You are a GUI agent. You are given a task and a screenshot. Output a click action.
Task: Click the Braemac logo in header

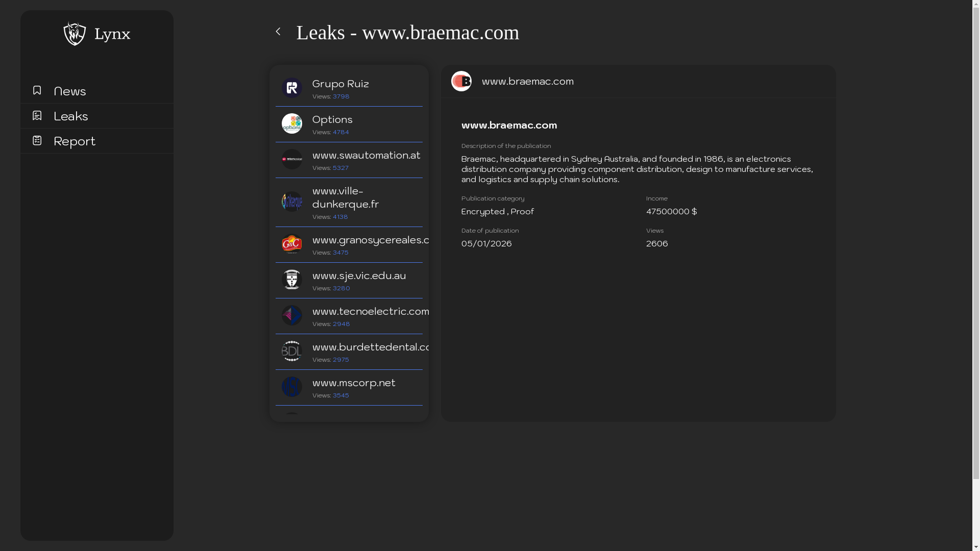461,81
